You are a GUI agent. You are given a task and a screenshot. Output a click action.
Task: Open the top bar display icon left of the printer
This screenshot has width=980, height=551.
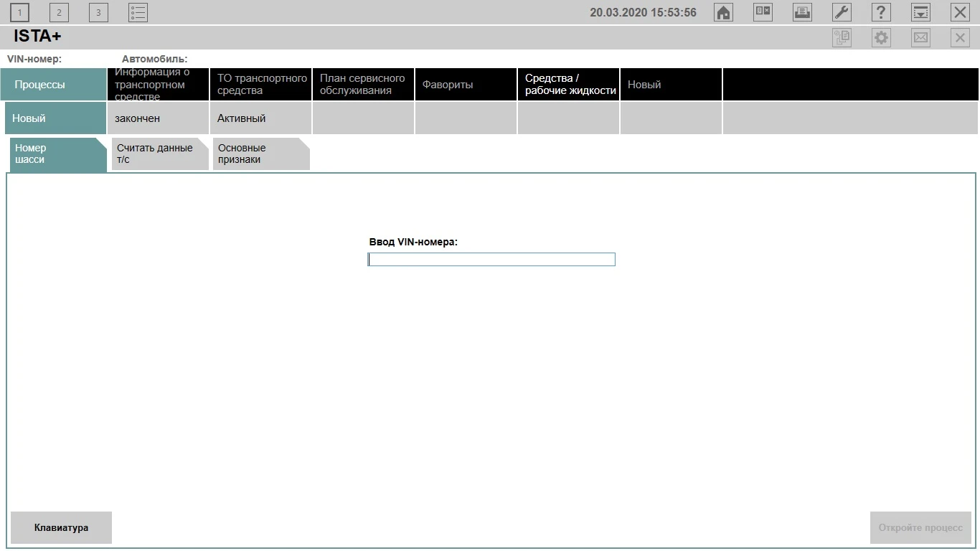(763, 12)
